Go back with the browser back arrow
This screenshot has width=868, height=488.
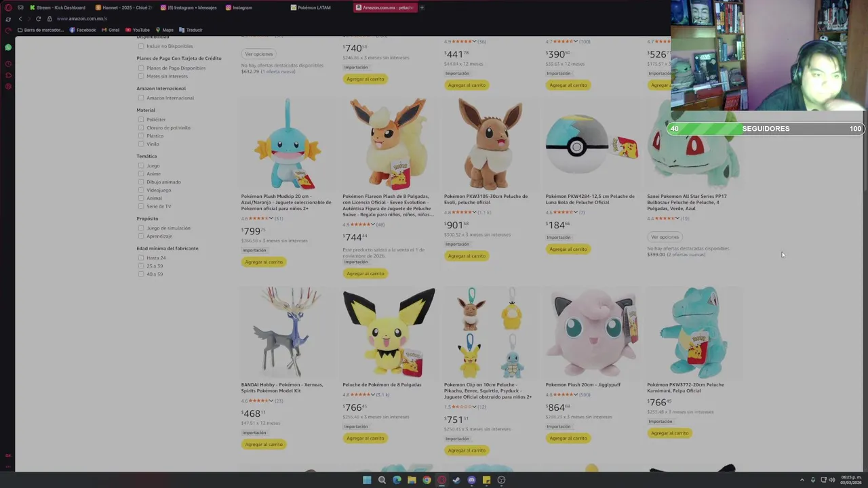point(20,19)
